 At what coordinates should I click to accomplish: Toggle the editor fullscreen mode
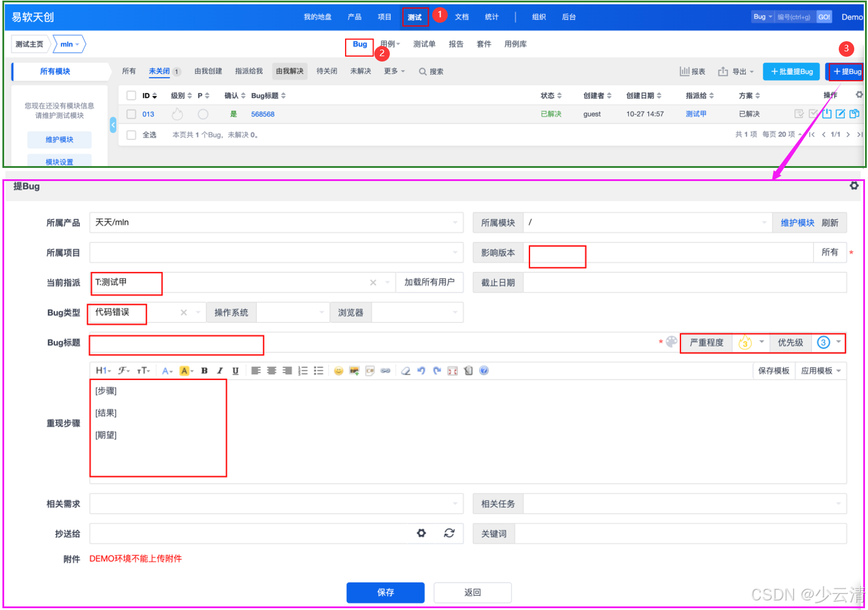[453, 371]
